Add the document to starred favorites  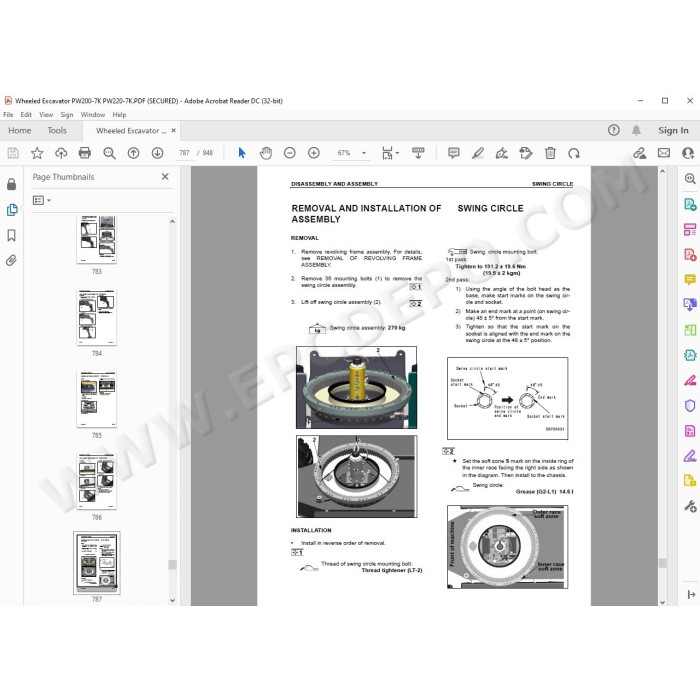37,153
